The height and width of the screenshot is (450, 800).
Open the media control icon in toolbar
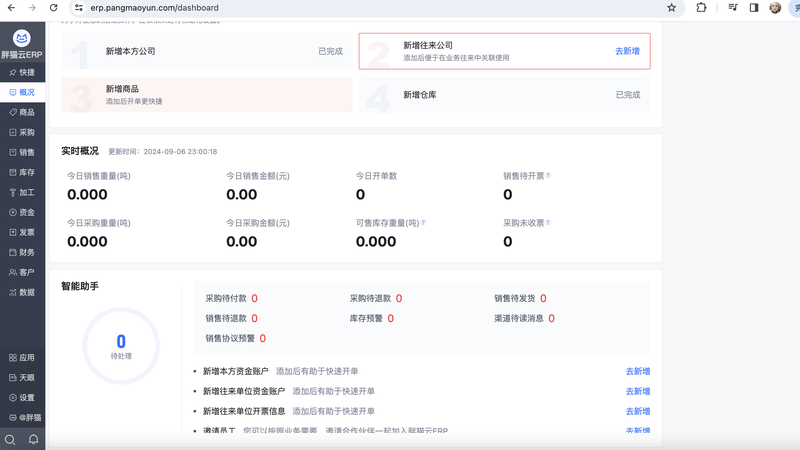coord(733,8)
